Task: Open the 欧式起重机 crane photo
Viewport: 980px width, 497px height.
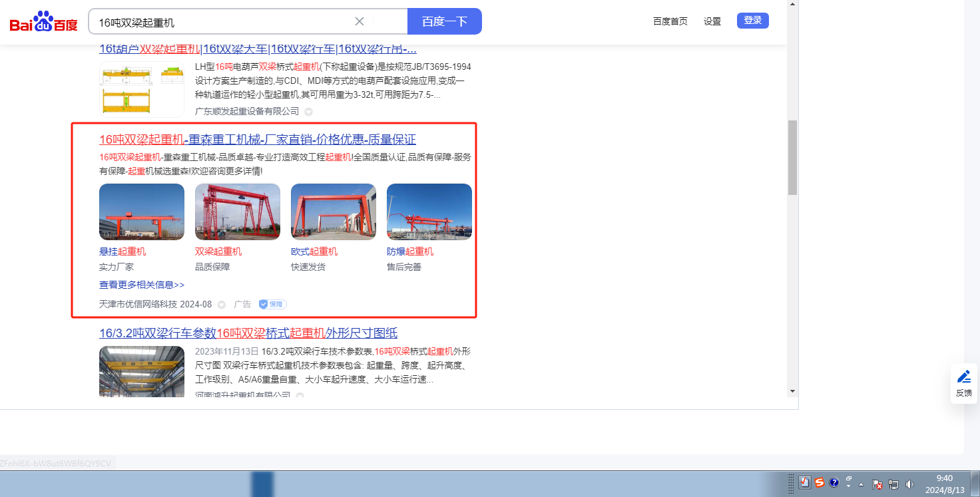Action: (x=334, y=212)
